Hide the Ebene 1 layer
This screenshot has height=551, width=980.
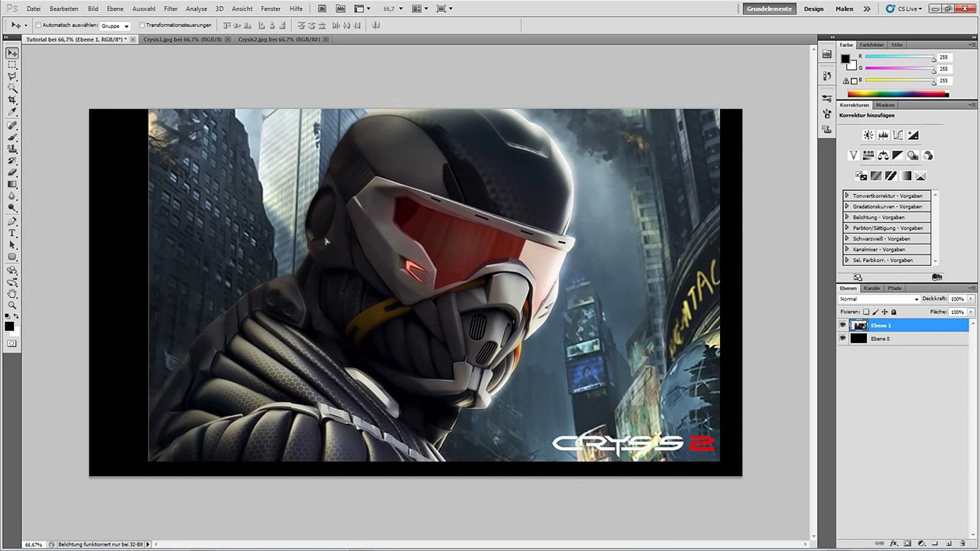[843, 325]
